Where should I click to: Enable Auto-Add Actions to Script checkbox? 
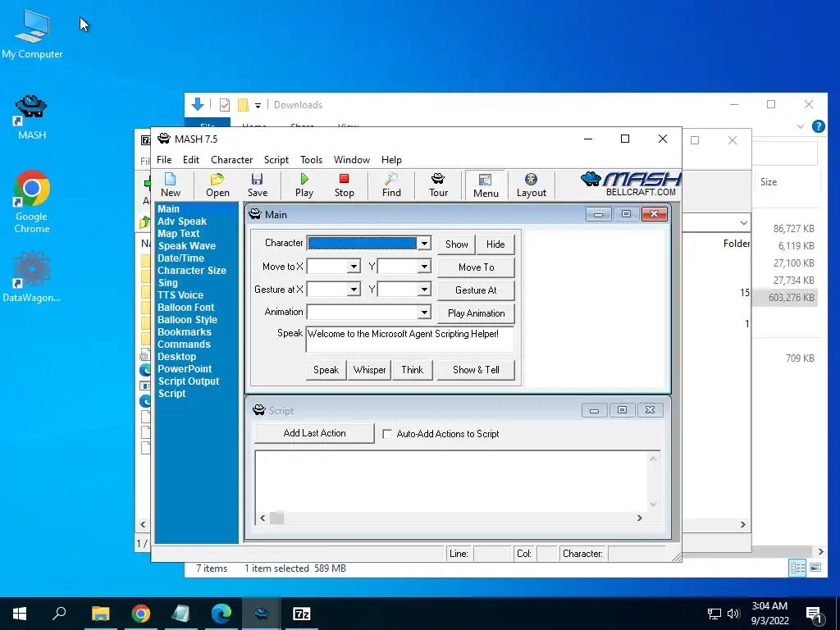(387, 434)
